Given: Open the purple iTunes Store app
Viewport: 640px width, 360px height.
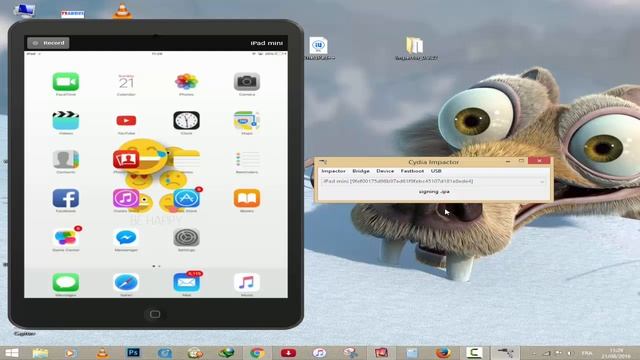Looking at the screenshot, I should click(126, 198).
